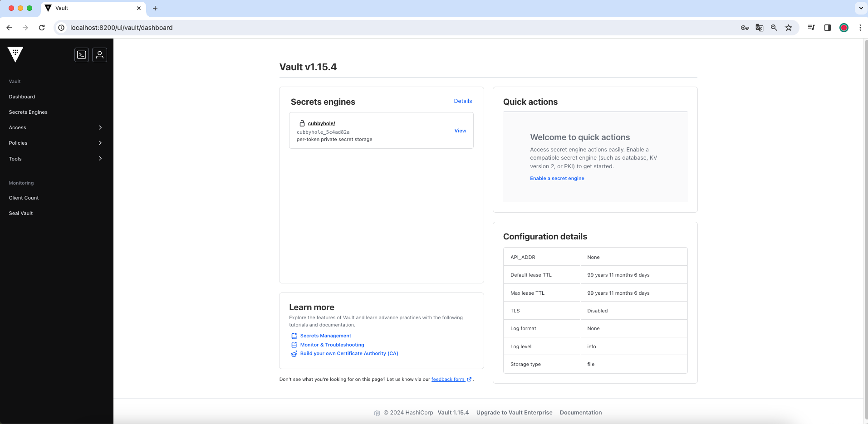Click the Vault v1.15.4 heading
This screenshot has height=424, width=868.
coord(308,67)
